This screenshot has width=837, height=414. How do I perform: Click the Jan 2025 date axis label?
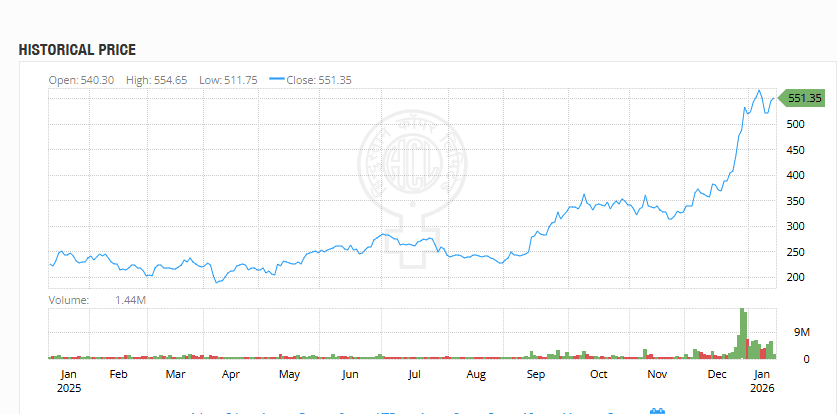click(67, 380)
